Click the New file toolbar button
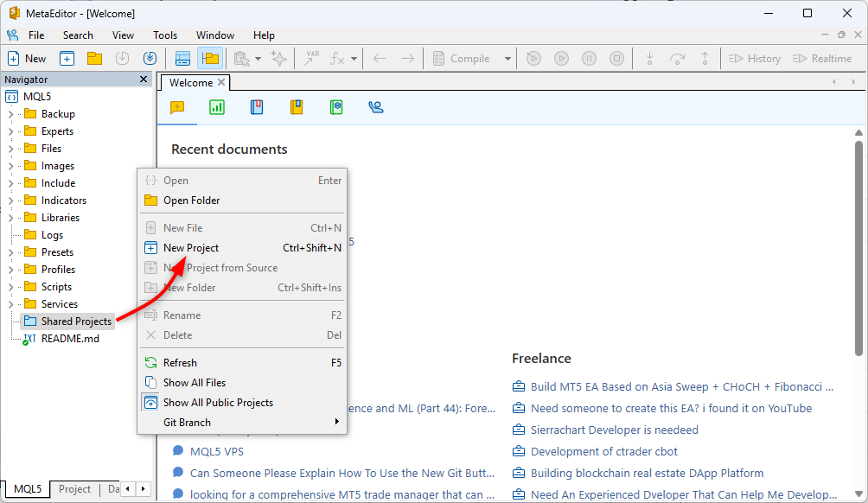 coord(27,59)
